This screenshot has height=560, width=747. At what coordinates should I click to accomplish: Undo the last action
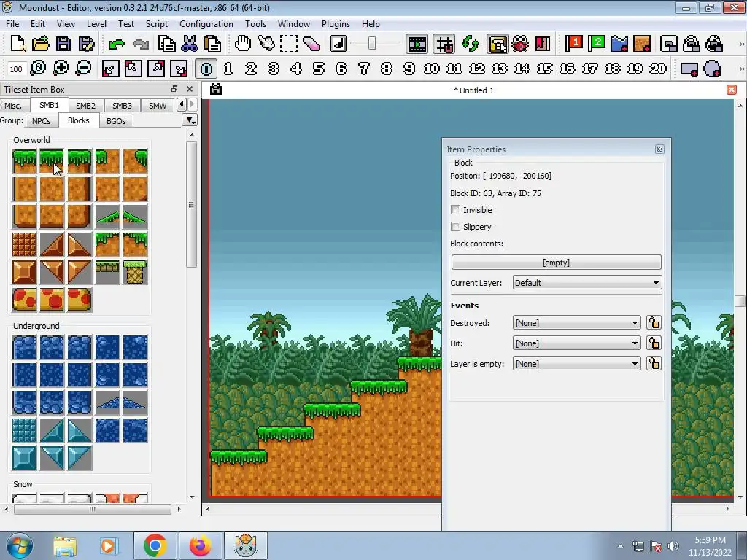pos(116,44)
